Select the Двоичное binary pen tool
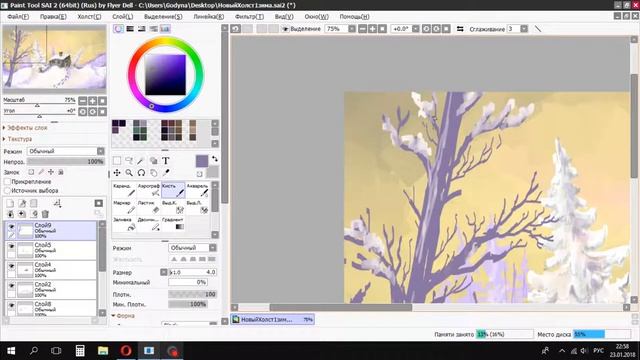Screen dimensions: 640x360 [149, 224]
